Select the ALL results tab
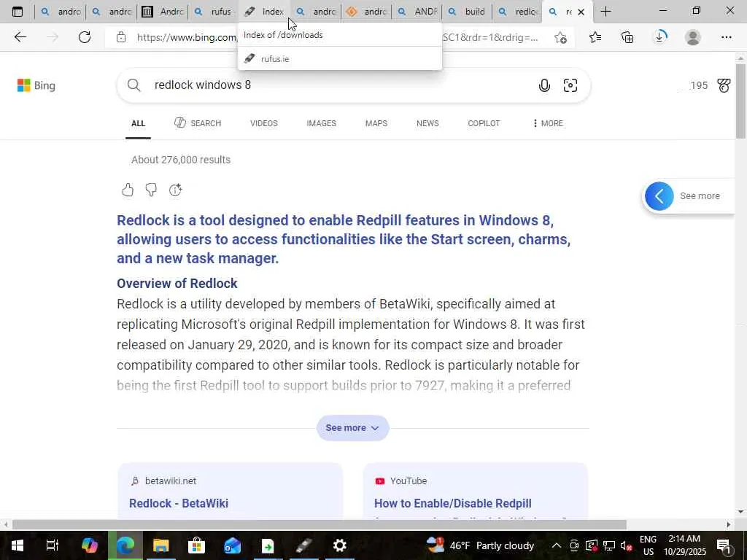 click(x=138, y=123)
